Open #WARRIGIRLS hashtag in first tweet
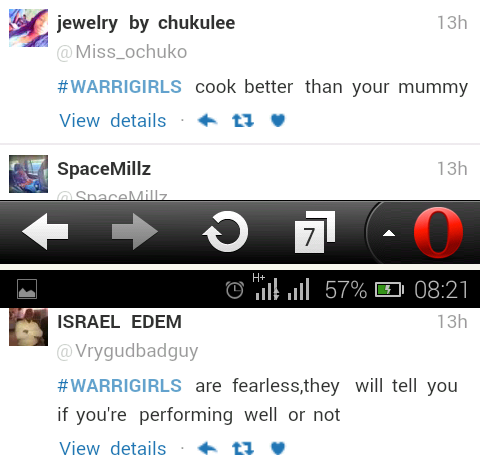 point(119,87)
